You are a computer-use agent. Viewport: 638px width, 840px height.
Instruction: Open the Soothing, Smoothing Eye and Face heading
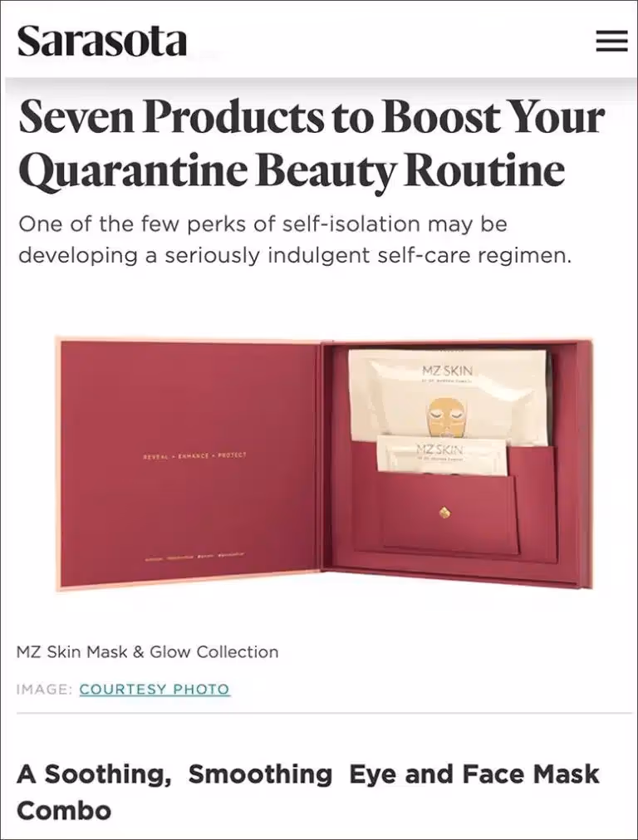click(x=308, y=792)
